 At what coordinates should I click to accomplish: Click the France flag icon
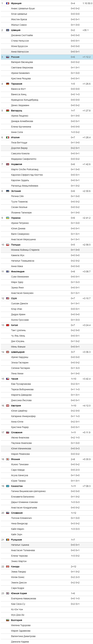(7, 3)
